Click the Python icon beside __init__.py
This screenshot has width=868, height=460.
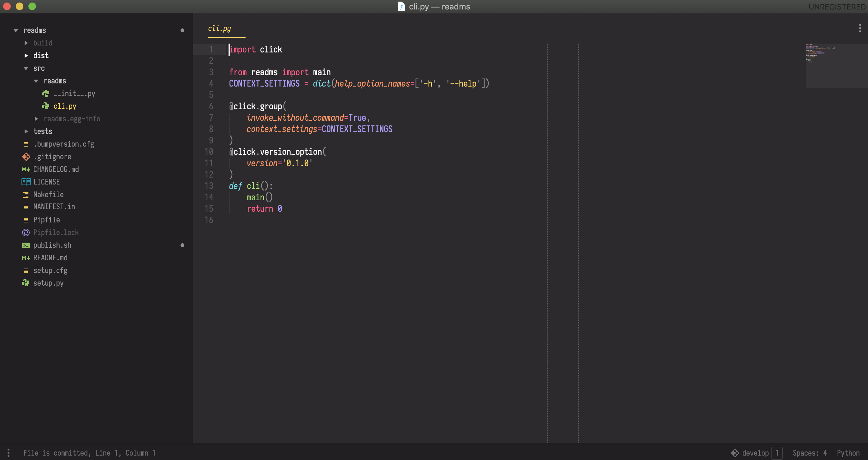[46, 94]
